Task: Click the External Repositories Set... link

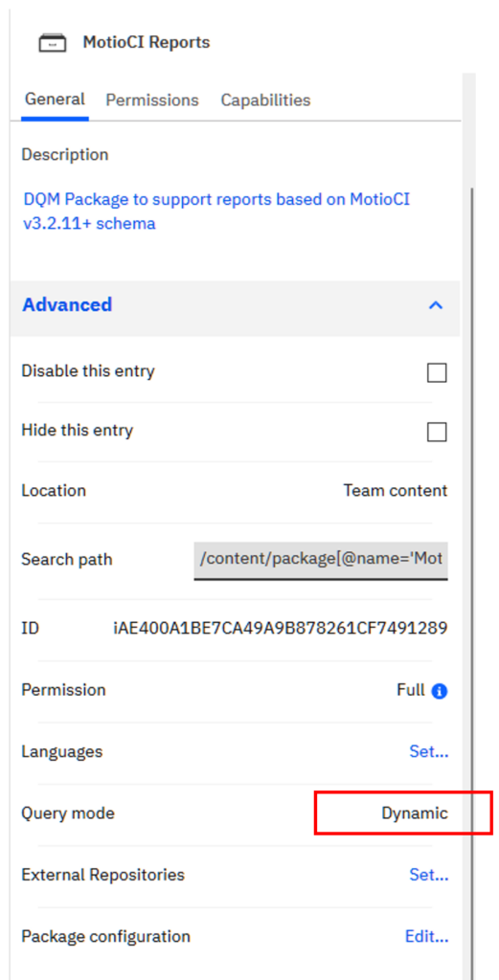Action: tap(429, 875)
